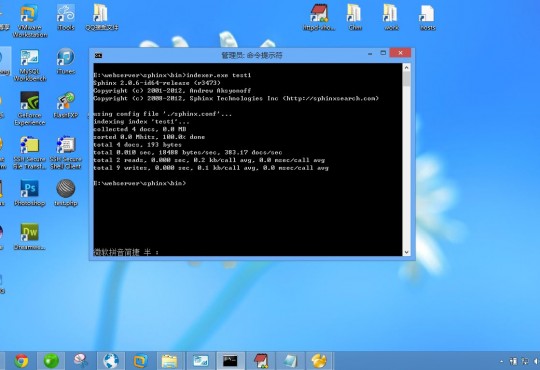Switch to the Command Prompt taskbar button
This screenshot has height=370, width=540.
230,361
